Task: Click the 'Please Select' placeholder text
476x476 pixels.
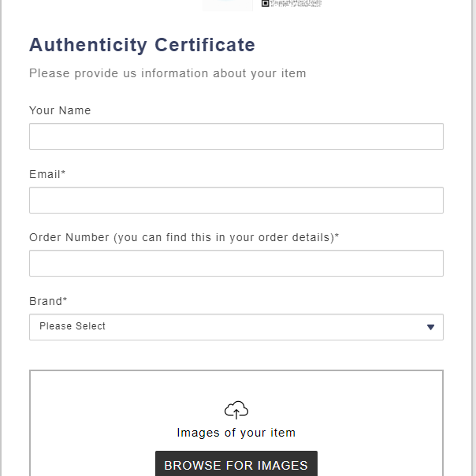Action: pos(73,326)
